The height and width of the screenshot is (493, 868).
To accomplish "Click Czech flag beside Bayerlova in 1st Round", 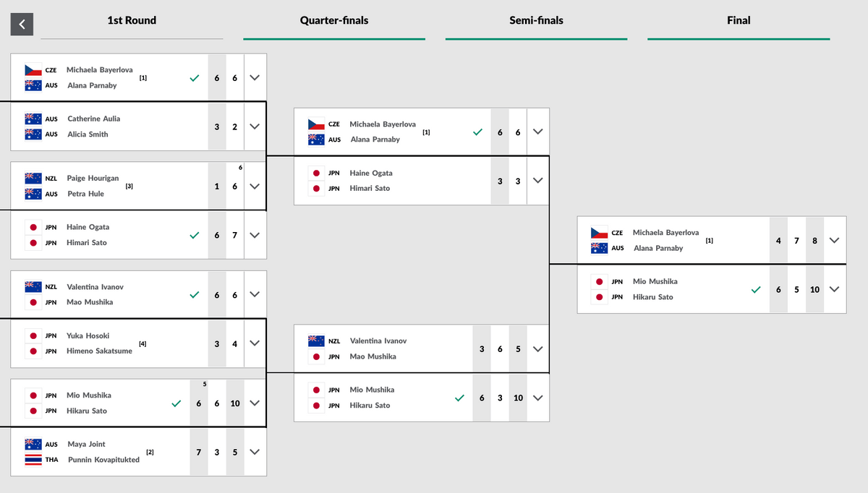I will [x=33, y=70].
